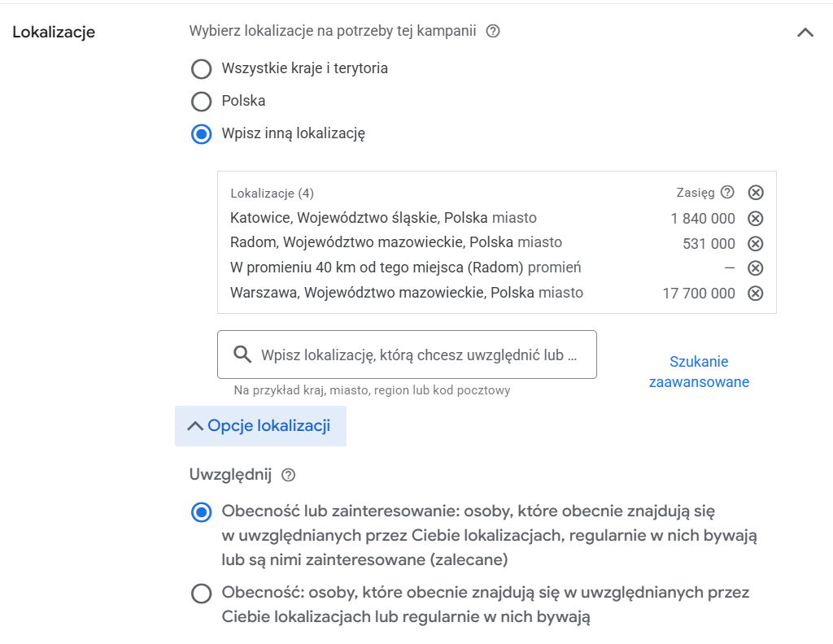Collapse the "Opcje lokalizacji" panel
The height and width of the screenshot is (644, 833).
(x=260, y=425)
